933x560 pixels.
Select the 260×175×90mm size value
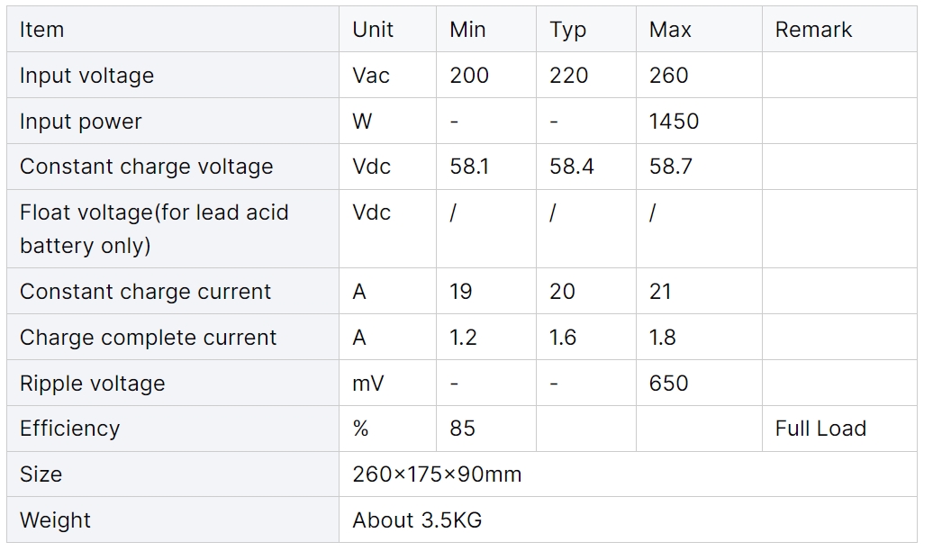(x=437, y=474)
